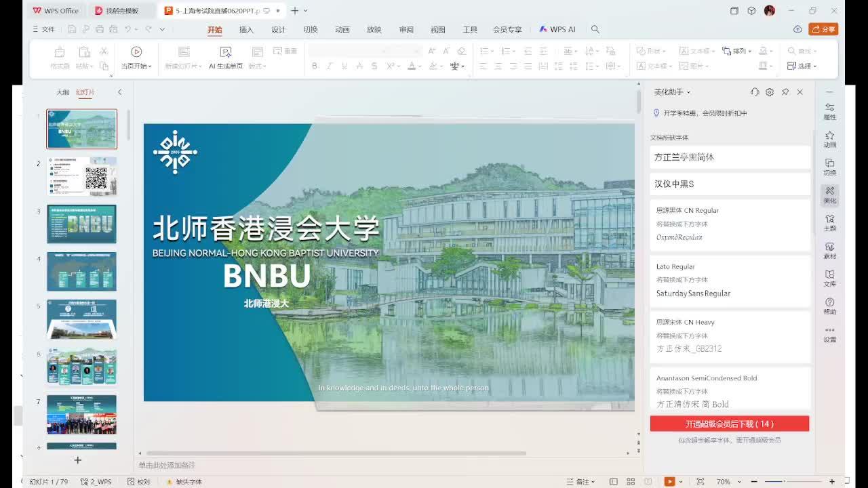Switch to the 动画 ribbon tab
The image size is (868, 488).
(x=342, y=29)
